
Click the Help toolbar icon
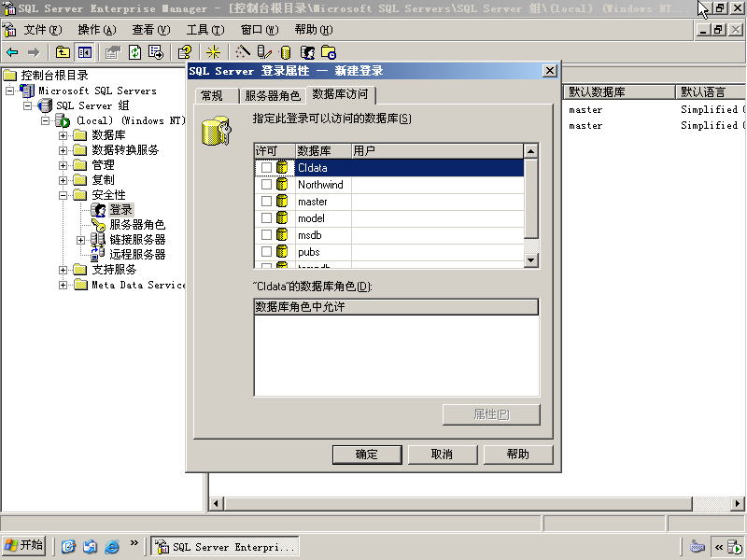tap(184, 52)
